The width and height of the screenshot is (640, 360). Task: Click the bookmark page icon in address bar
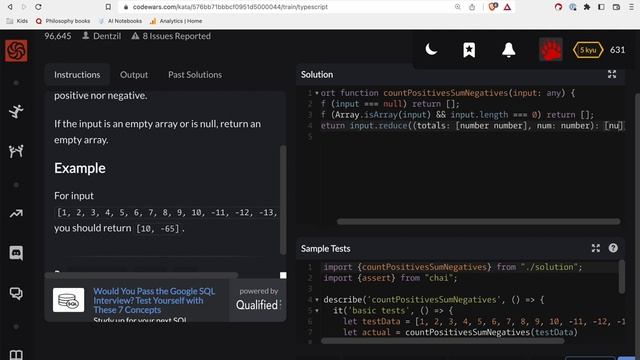108,7
